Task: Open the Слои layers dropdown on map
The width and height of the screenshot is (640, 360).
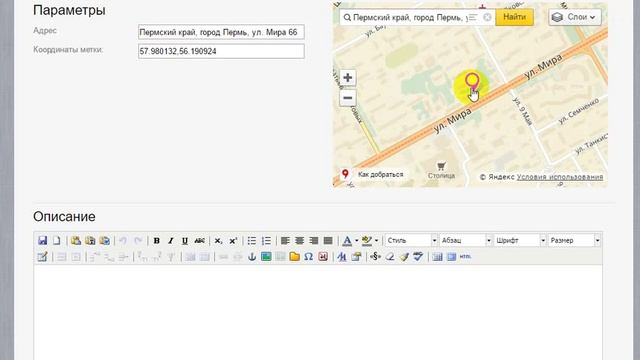Action: [x=575, y=17]
